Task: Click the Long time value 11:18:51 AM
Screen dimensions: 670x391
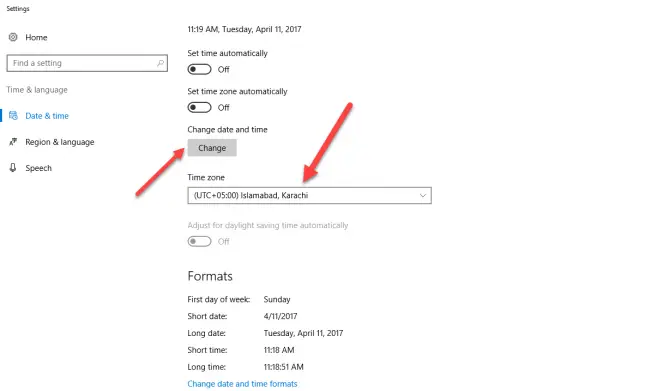Action: click(x=284, y=367)
